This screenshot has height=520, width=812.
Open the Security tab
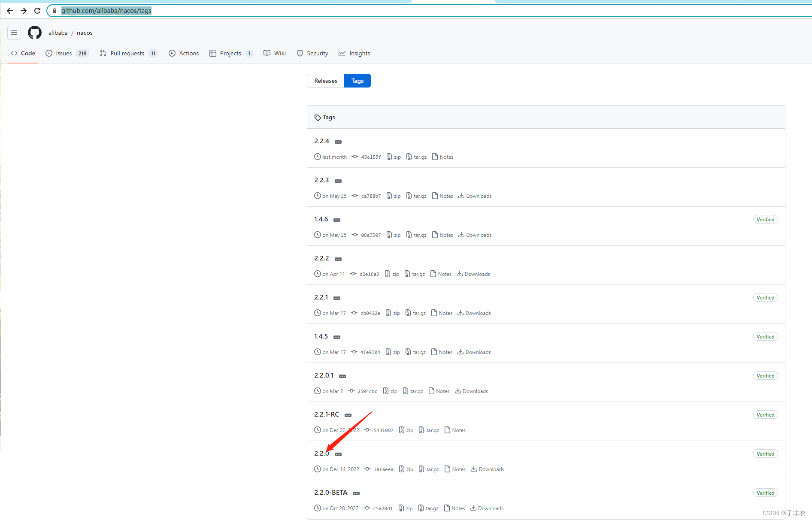point(312,53)
